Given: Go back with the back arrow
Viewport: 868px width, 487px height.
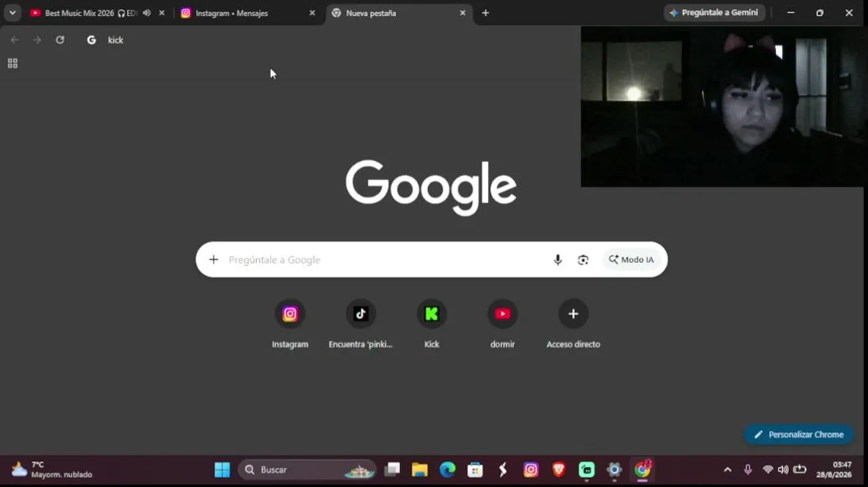Looking at the screenshot, I should 15,40.
